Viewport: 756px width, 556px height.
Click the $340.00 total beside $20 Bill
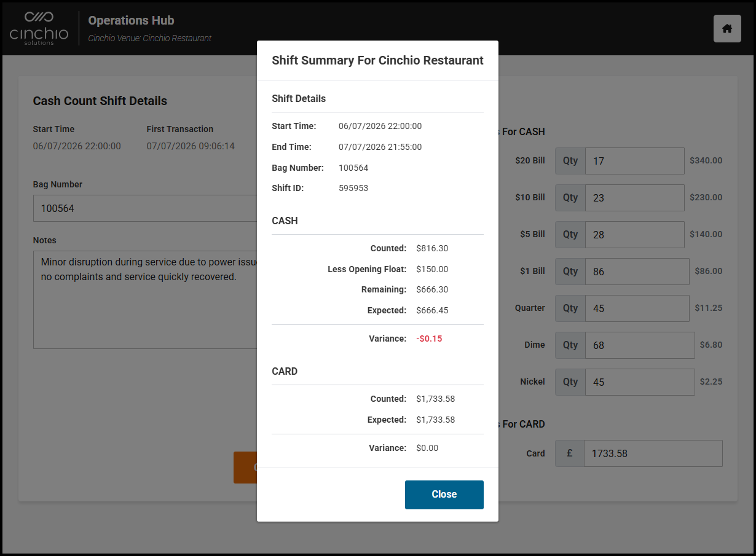click(x=706, y=160)
